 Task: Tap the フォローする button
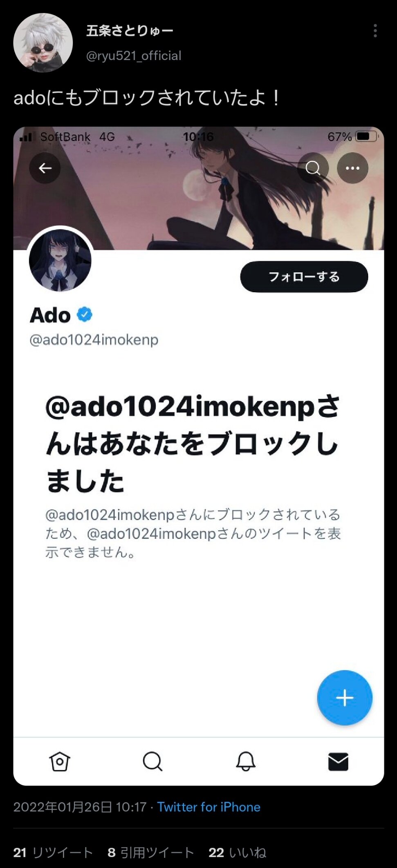304,277
